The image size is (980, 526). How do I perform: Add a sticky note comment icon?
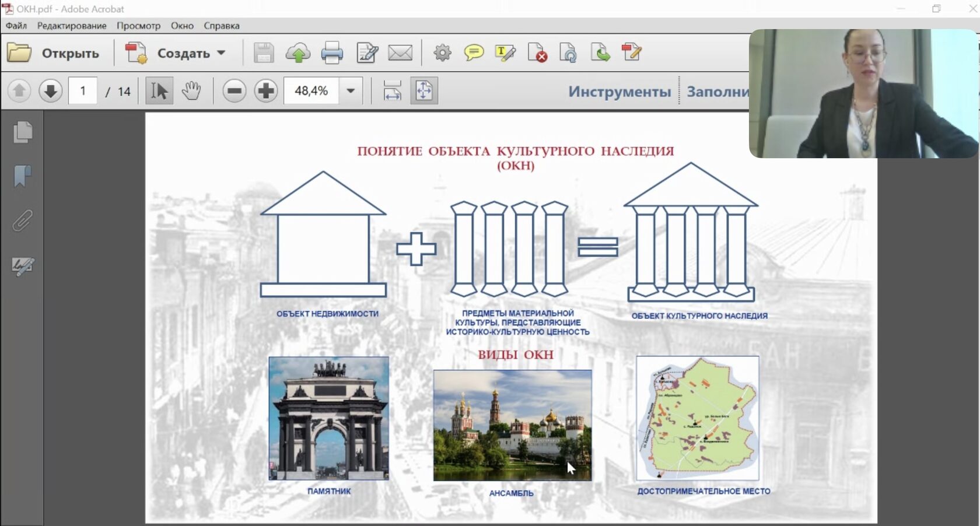[474, 53]
